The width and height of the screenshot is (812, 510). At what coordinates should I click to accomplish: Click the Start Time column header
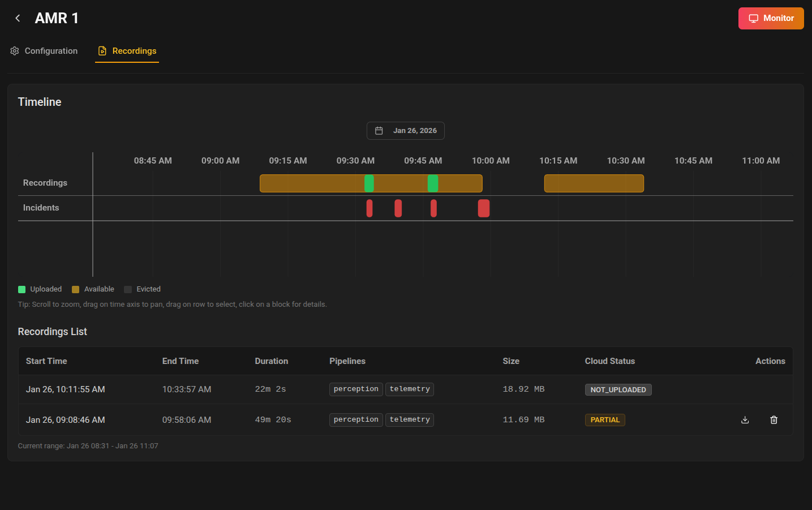[x=46, y=361]
